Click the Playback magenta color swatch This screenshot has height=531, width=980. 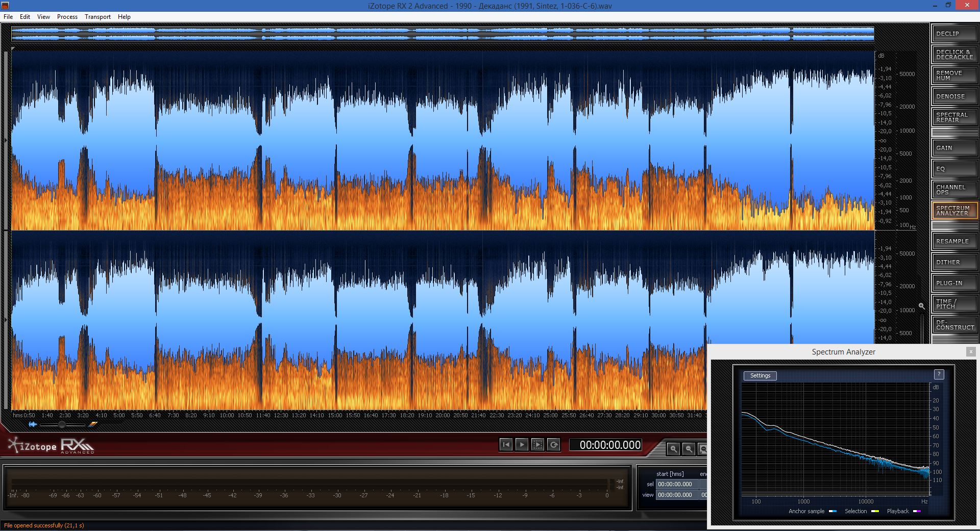pos(917,511)
